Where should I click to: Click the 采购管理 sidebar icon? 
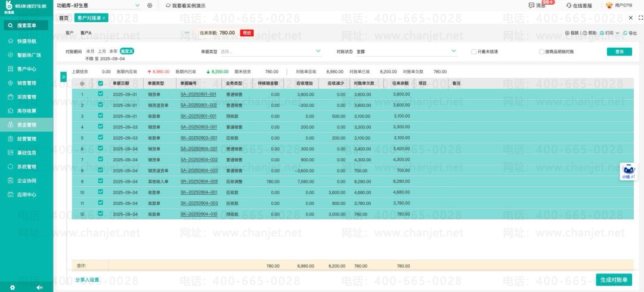(11, 97)
